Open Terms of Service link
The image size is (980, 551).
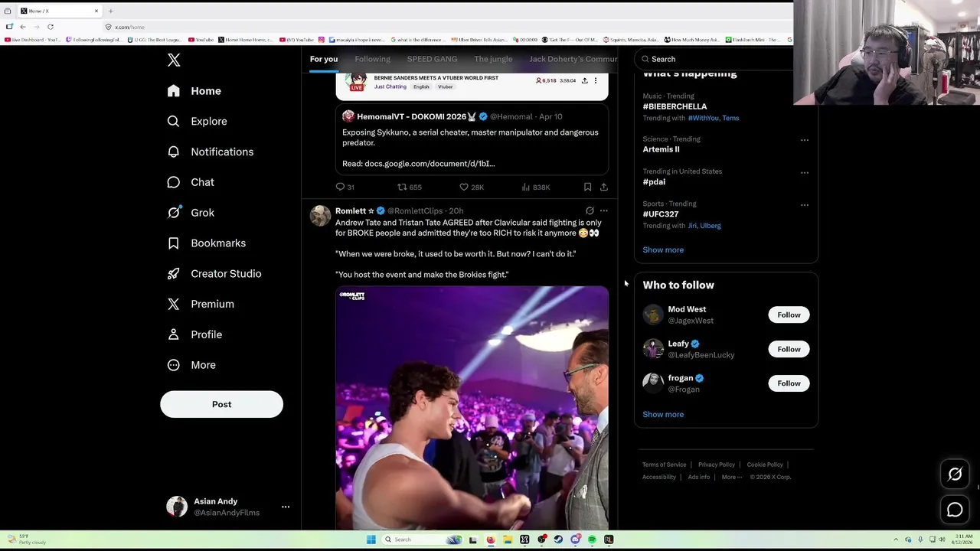(664, 465)
